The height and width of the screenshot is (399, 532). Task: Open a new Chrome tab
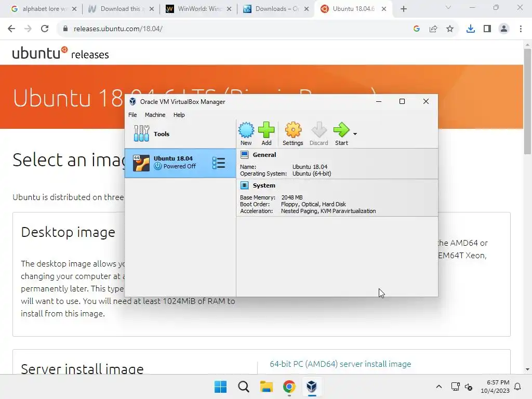click(x=403, y=9)
